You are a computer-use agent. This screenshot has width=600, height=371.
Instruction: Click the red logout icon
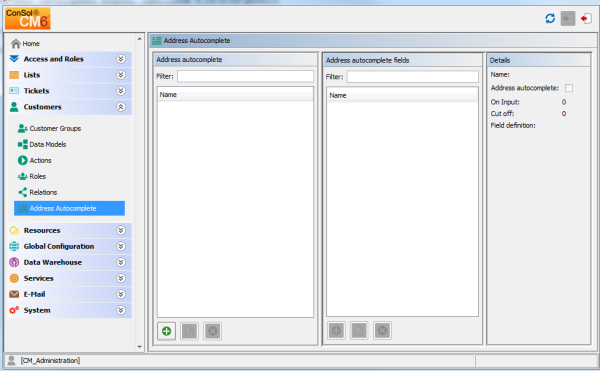[x=586, y=18]
